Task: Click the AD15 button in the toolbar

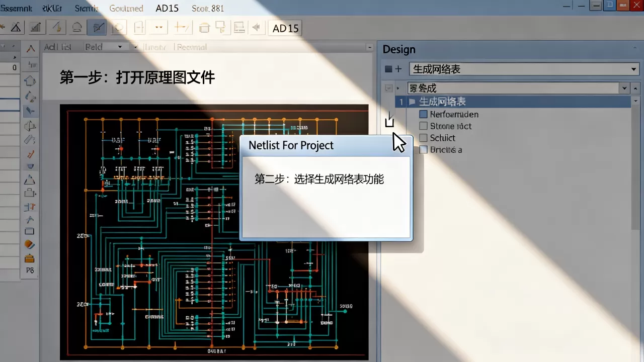Action: (286, 28)
